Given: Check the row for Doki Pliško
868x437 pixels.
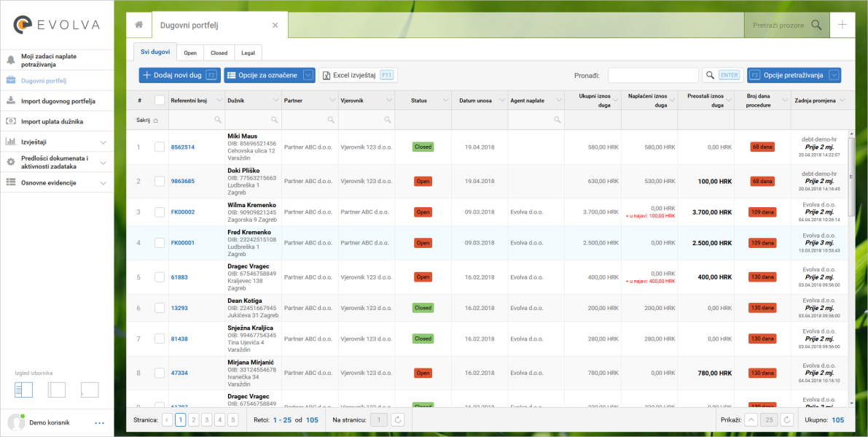Looking at the screenshot, I should (160, 181).
